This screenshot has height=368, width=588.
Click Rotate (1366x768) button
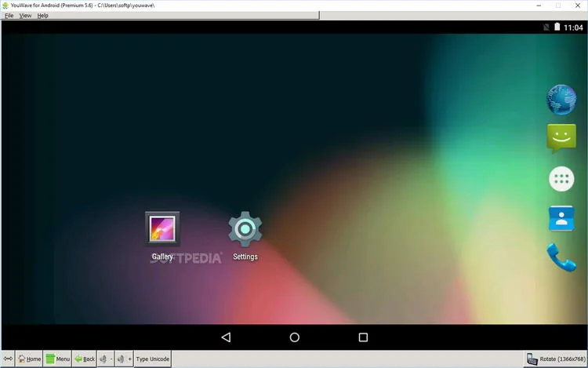coord(555,359)
